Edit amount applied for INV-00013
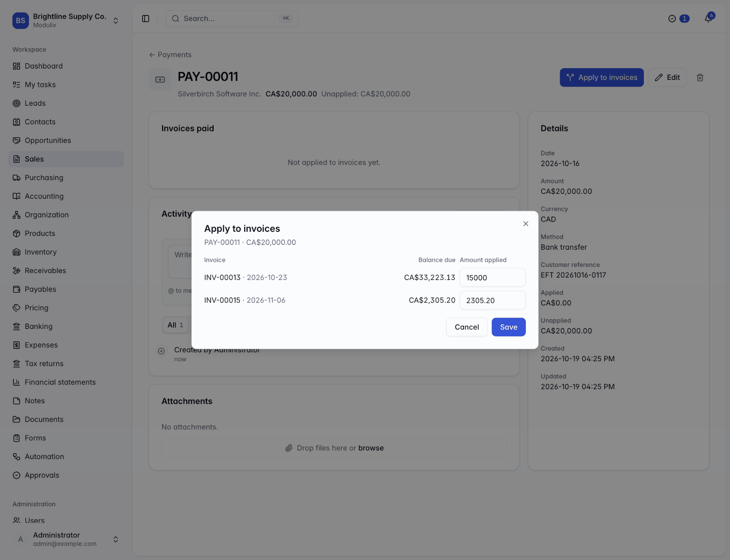The height and width of the screenshot is (560, 730). pyautogui.click(x=492, y=278)
